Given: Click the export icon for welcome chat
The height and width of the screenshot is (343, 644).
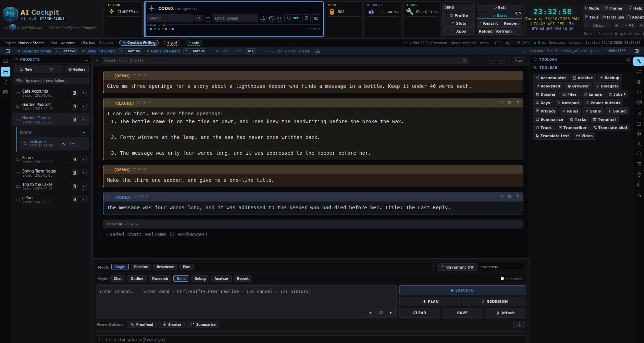Looking at the screenshot, I should [x=72, y=143].
